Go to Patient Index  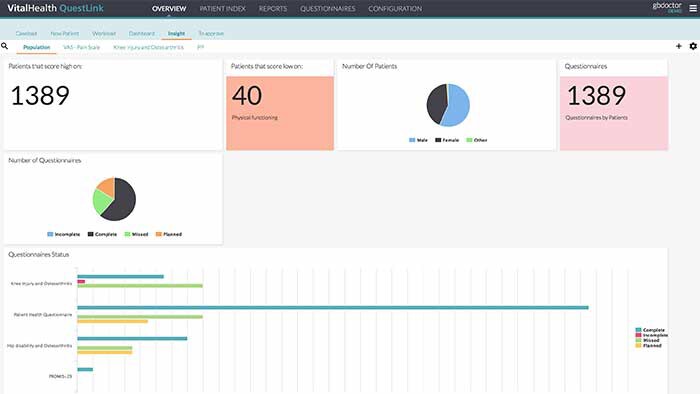[222, 8]
